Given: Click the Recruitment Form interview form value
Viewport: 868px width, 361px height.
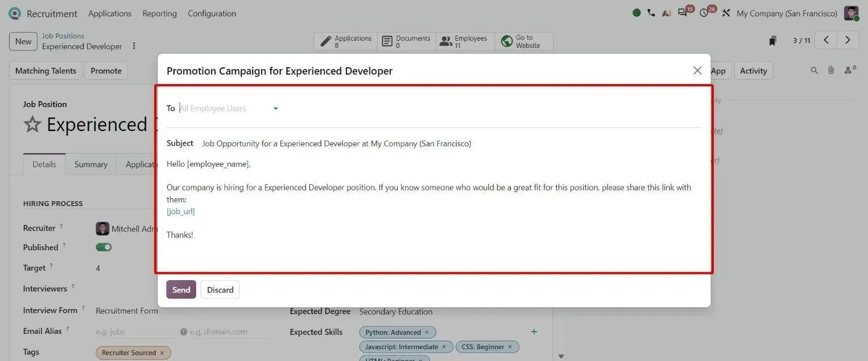Looking at the screenshot, I should tap(127, 311).
